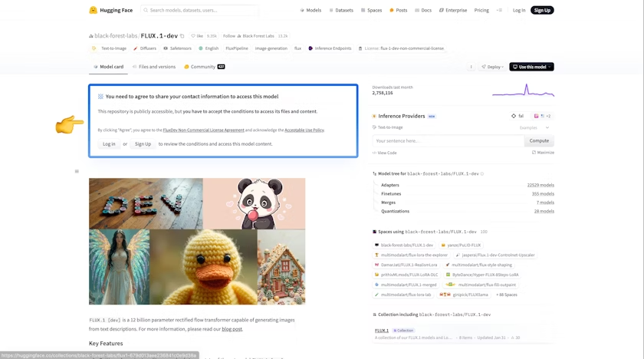Open table of contents icon beside model card
This screenshot has height=359, width=644.
(x=77, y=171)
